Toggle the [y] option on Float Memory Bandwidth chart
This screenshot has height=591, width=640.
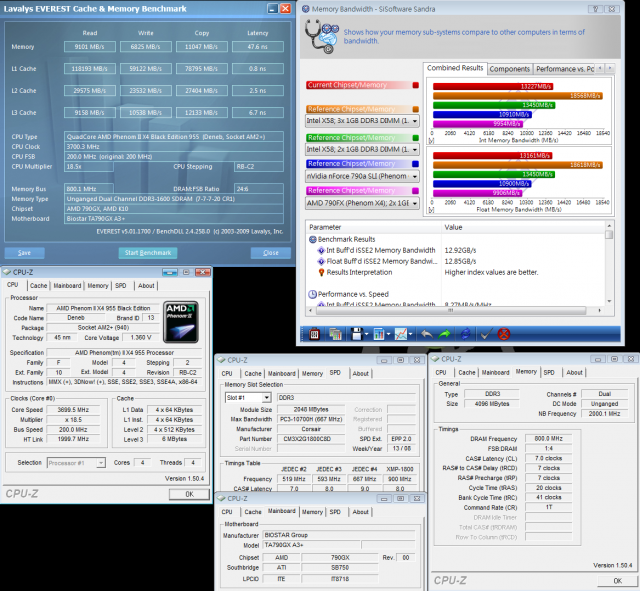coord(432,210)
